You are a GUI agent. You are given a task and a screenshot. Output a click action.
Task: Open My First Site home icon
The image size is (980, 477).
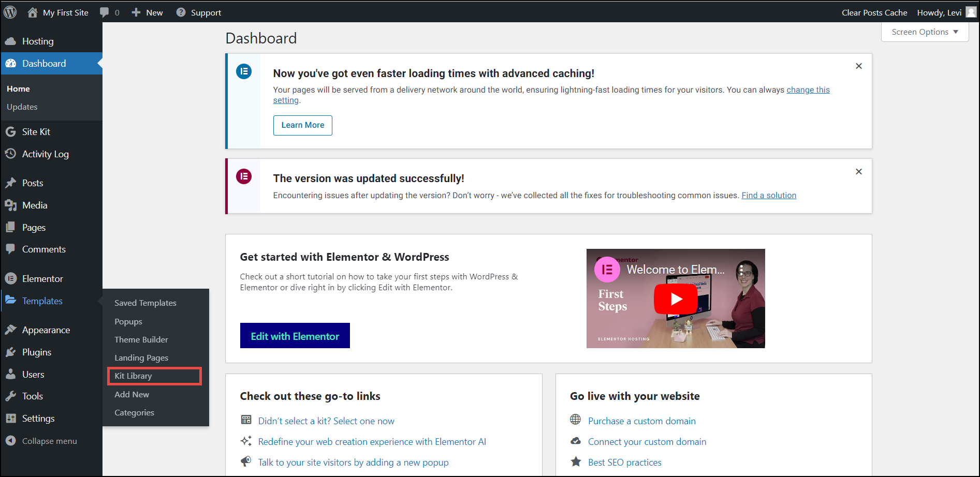coord(33,12)
